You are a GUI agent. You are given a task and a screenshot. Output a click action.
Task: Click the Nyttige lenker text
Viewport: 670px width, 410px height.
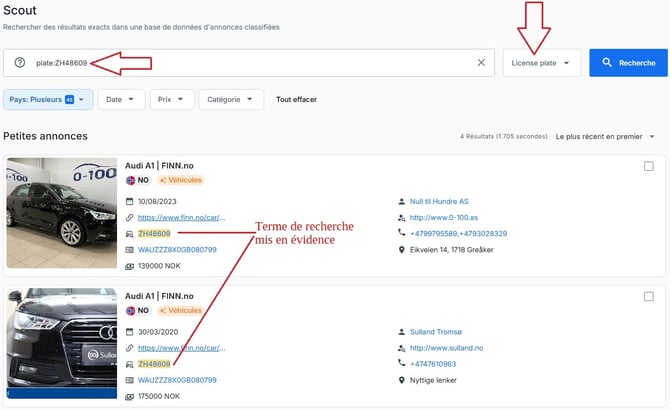click(433, 380)
